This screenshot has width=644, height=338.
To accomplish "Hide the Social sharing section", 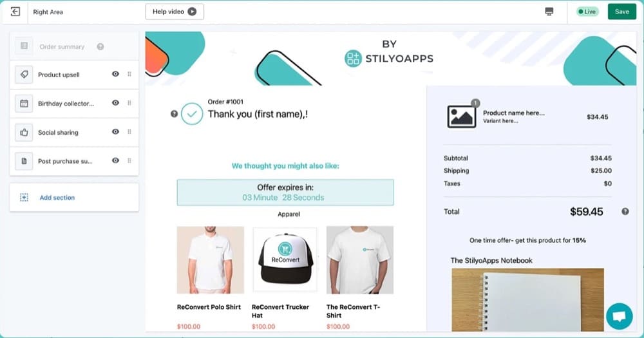I will (115, 131).
